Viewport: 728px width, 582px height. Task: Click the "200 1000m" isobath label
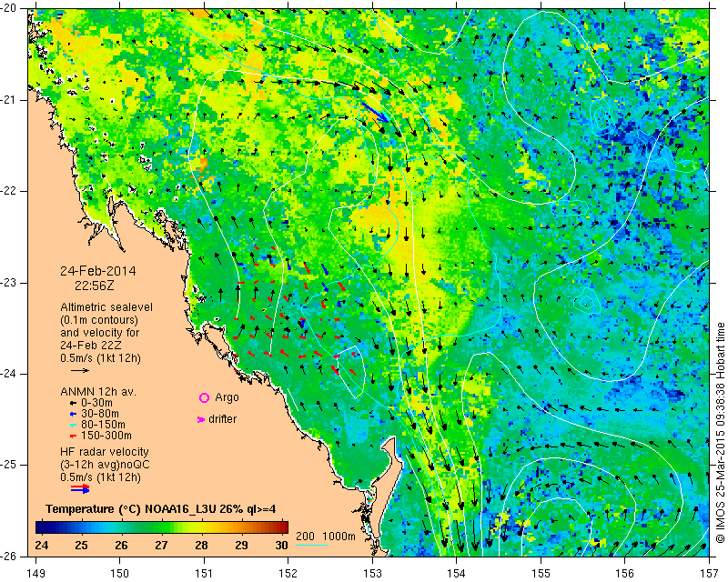coord(326,537)
